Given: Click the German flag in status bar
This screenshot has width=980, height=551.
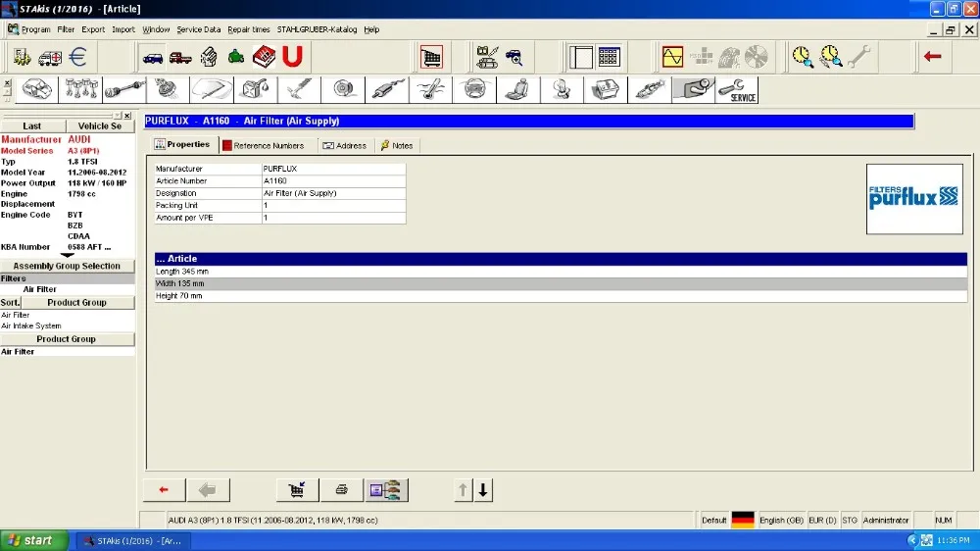Looking at the screenshot, I should (x=743, y=521).
